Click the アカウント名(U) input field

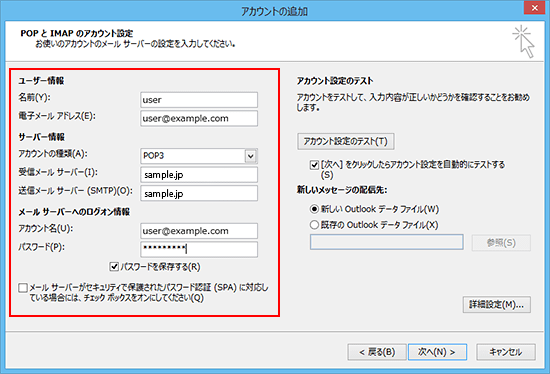[x=199, y=231]
